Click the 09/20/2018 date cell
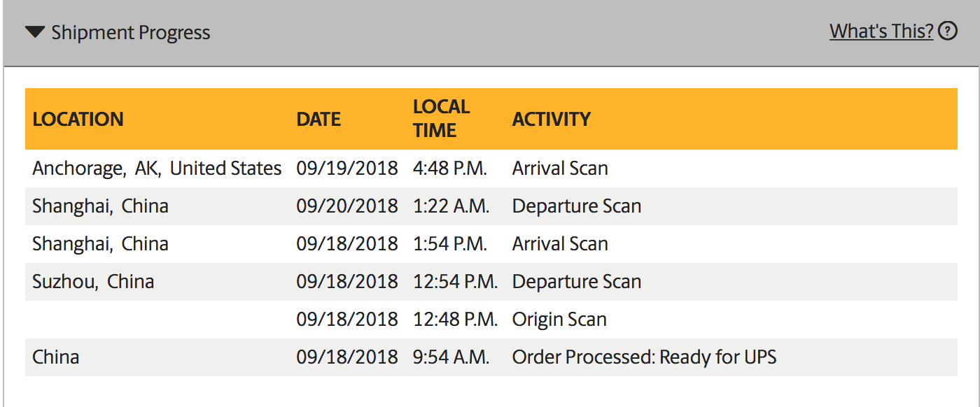 click(x=347, y=206)
